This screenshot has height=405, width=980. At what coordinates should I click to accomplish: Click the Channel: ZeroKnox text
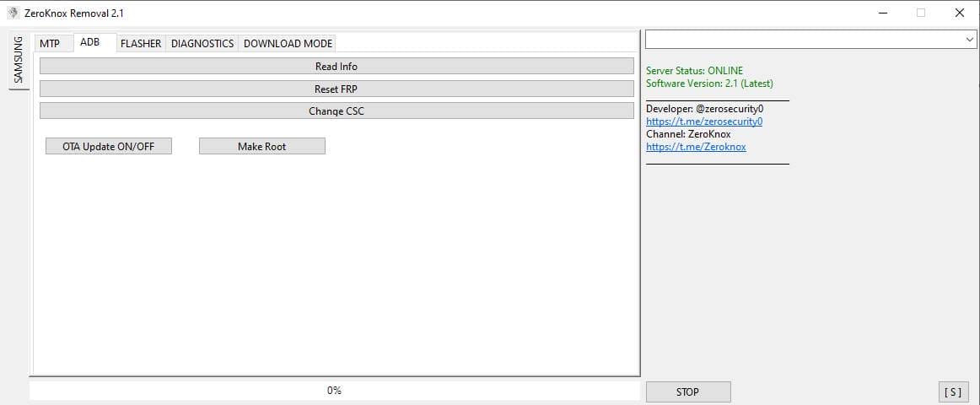coord(688,134)
